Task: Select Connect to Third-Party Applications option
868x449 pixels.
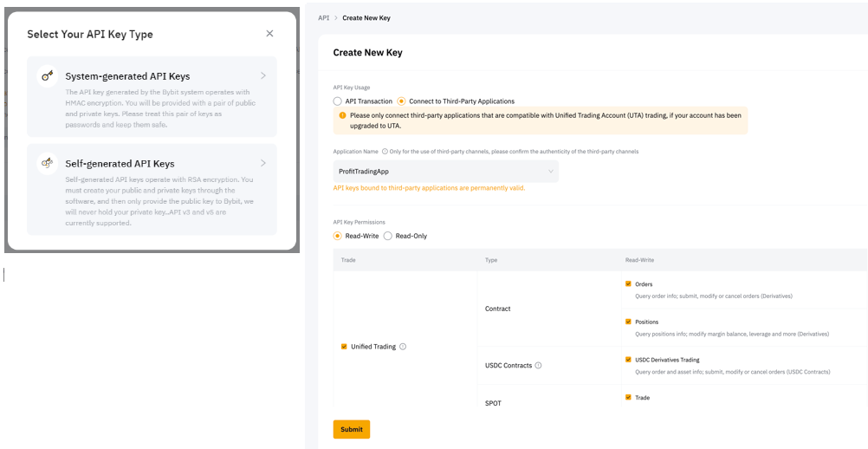Action: click(x=401, y=101)
